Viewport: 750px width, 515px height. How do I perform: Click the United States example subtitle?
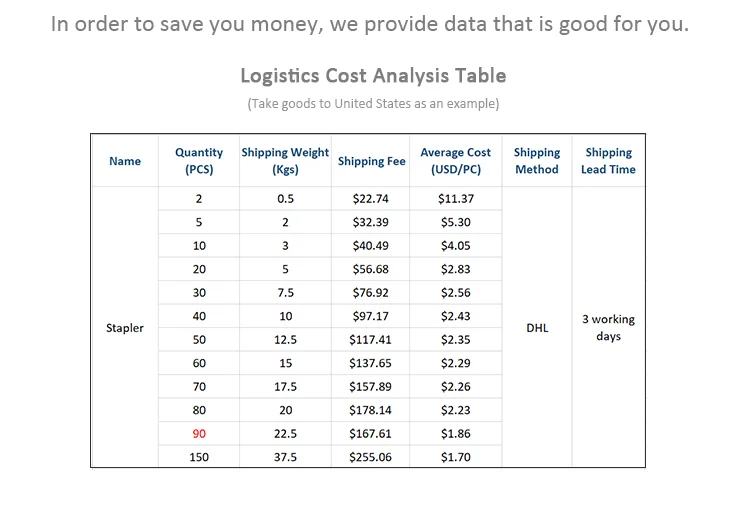(x=373, y=104)
